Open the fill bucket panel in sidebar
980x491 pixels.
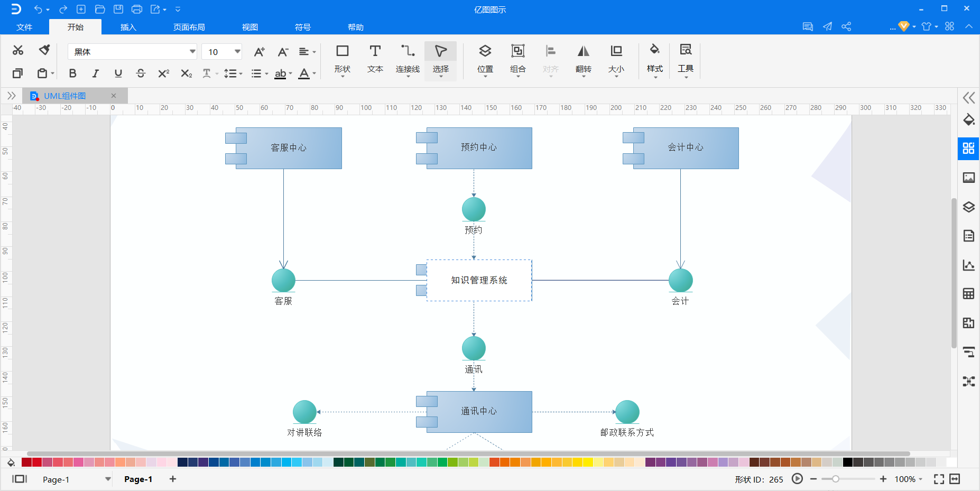point(968,120)
